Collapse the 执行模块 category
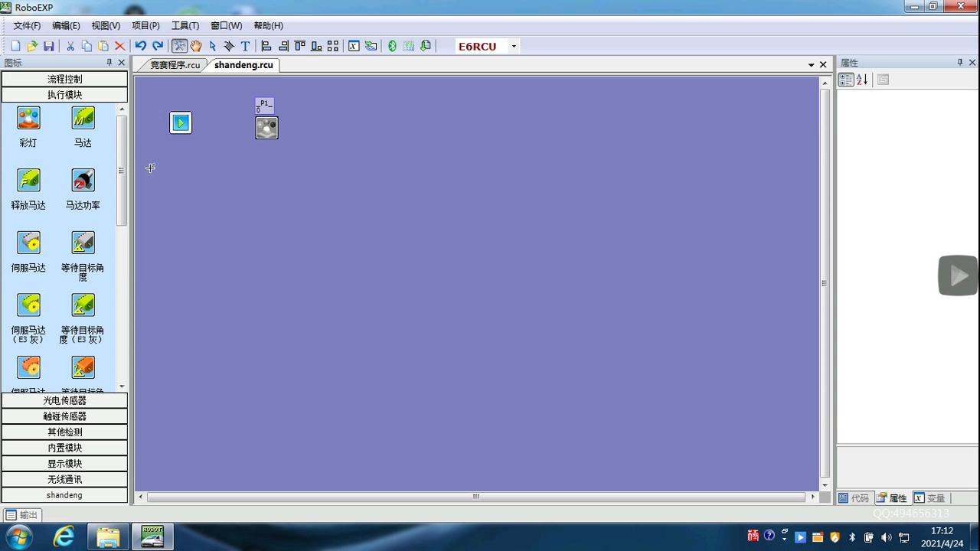Image resolution: width=980 pixels, height=551 pixels. 64,95
